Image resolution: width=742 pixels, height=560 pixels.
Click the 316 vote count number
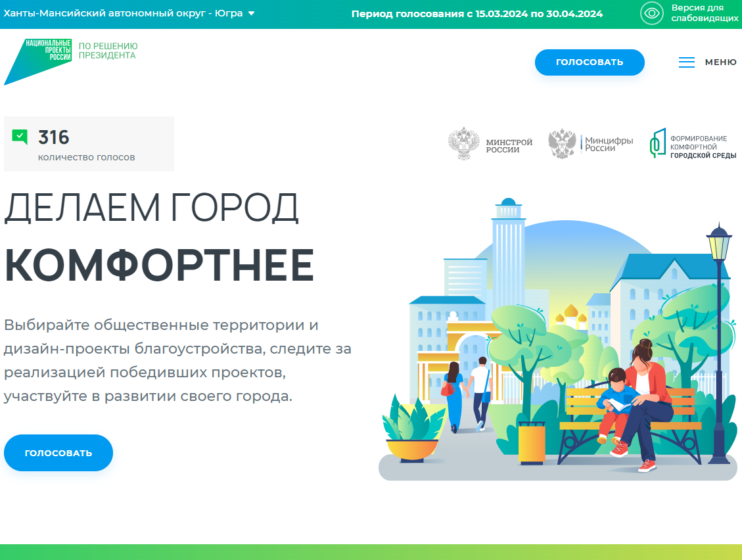coord(53,137)
